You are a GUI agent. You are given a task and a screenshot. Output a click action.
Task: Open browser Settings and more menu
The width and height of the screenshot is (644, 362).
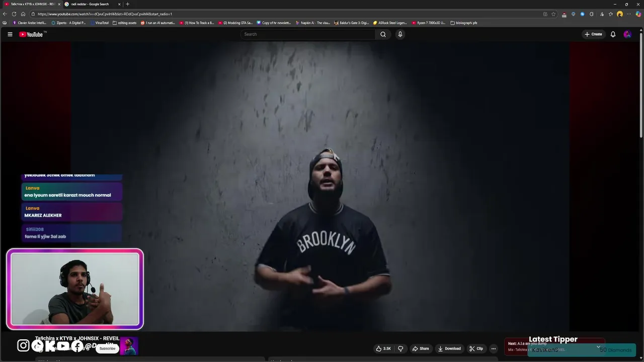click(x=629, y=14)
